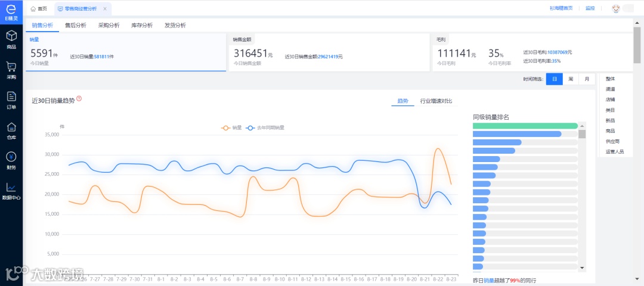
Task: Select 供应商 in the dimension list
Action: 612,141
